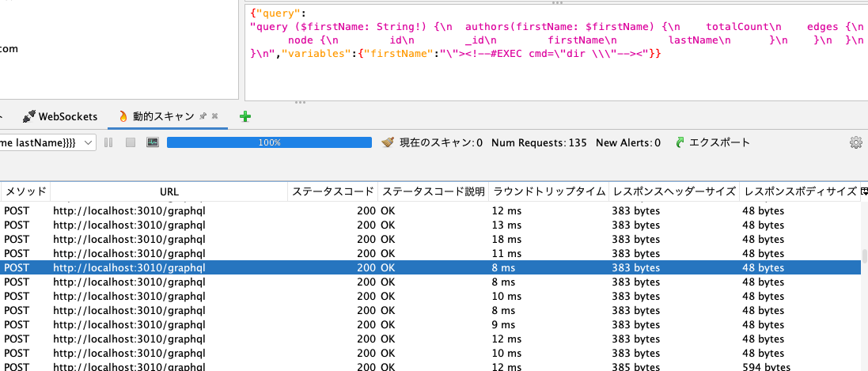Sort by メソッド column header
Screen dimensions: 868x371
tap(25, 192)
